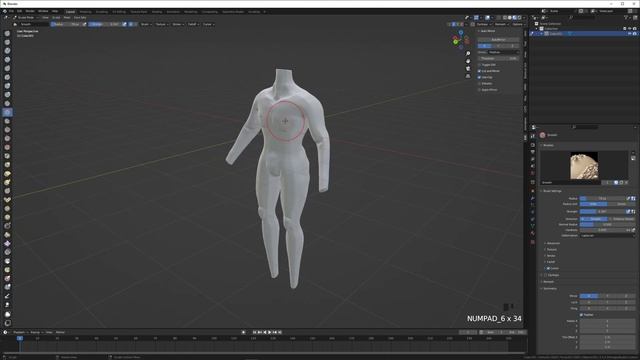Image resolution: width=640 pixels, height=360 pixels.
Task: Open the File menu
Action: pos(11,11)
